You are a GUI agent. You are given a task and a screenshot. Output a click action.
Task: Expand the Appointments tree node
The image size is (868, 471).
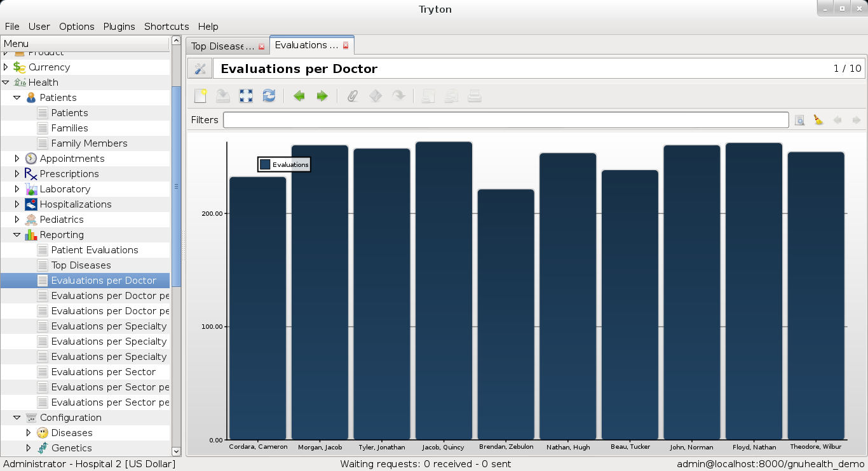click(x=17, y=158)
